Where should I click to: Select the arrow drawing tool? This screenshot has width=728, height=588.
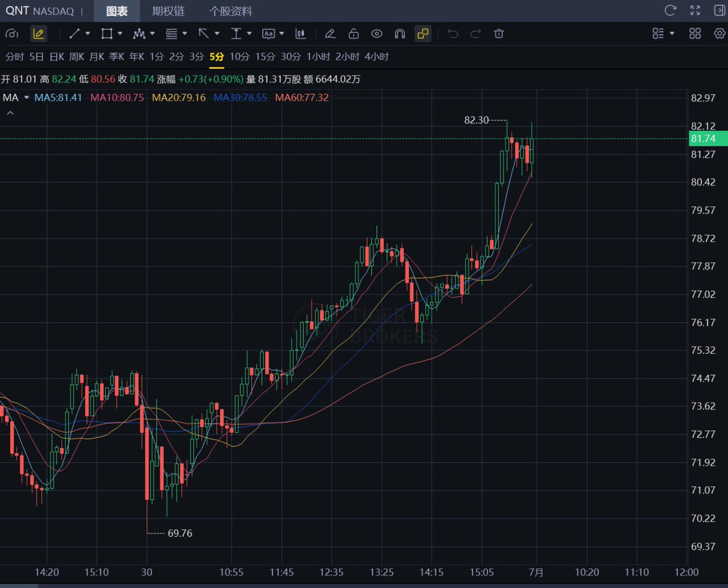click(x=204, y=34)
